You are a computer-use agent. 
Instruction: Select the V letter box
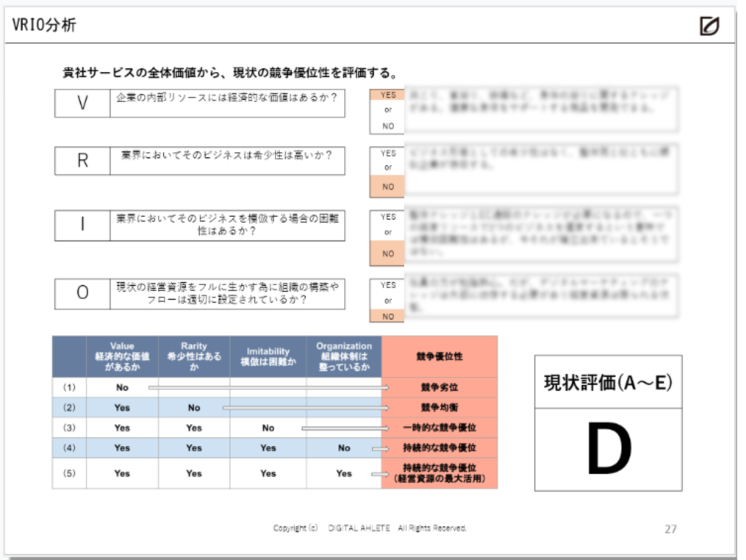(x=82, y=104)
